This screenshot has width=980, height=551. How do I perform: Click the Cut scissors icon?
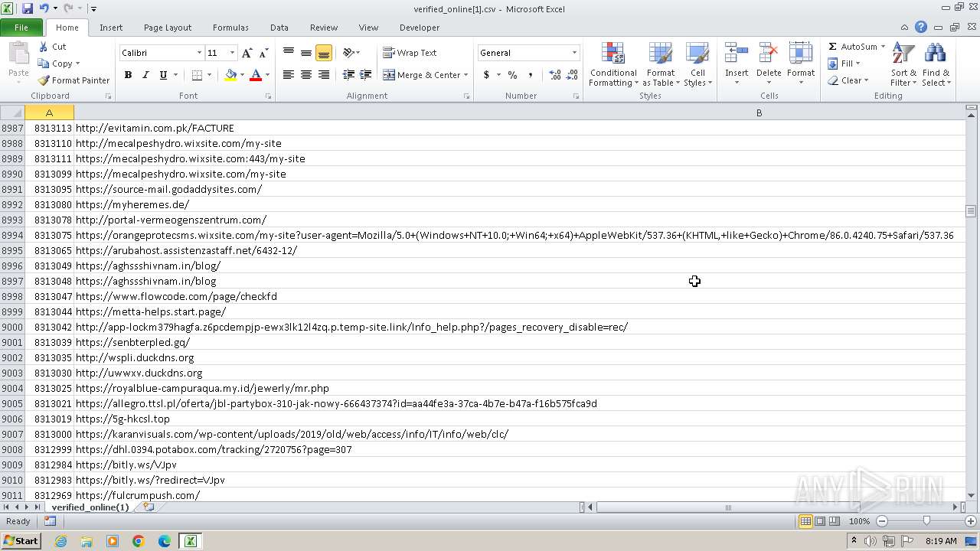coord(44,47)
